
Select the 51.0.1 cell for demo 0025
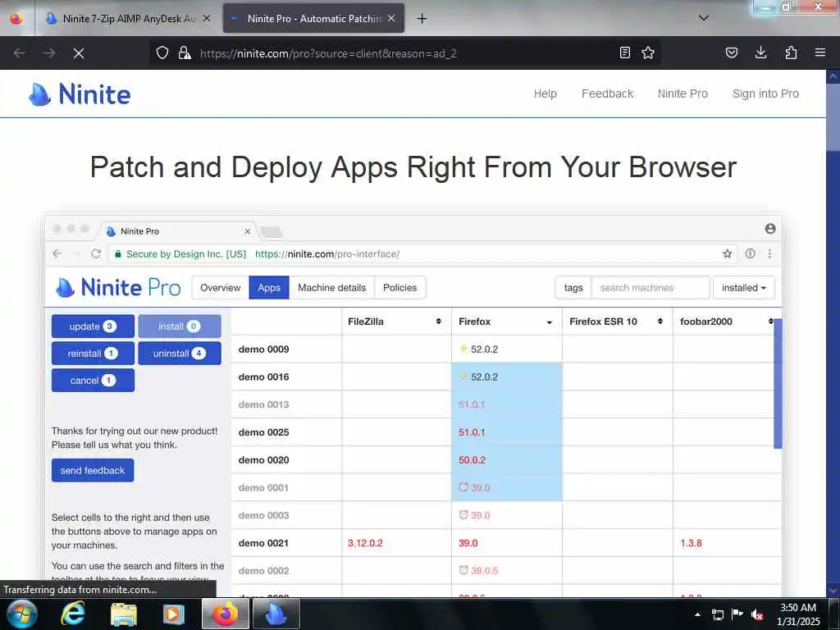point(506,432)
